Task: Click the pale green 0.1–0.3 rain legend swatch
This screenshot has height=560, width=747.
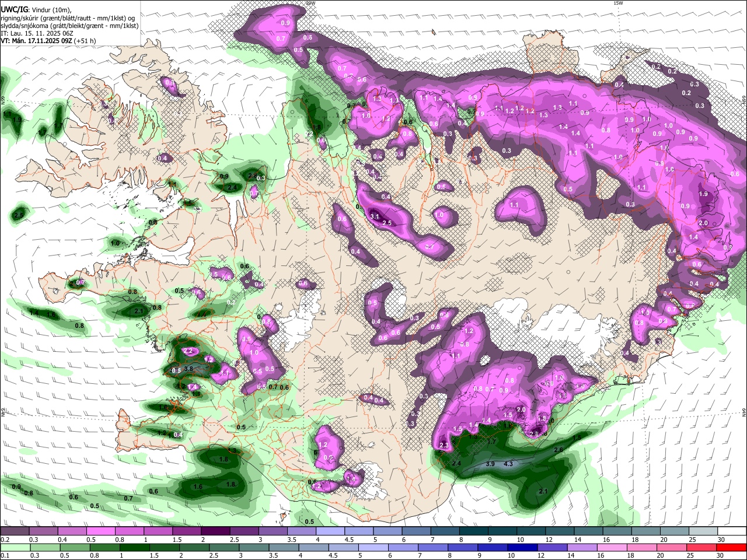Action: coord(14,547)
